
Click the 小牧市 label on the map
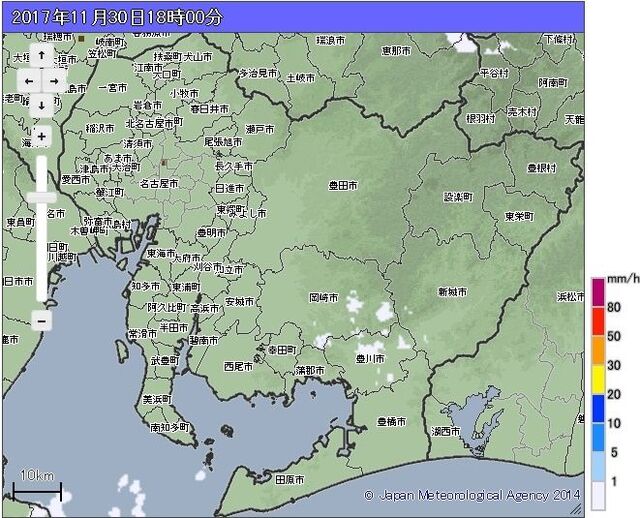(184, 93)
